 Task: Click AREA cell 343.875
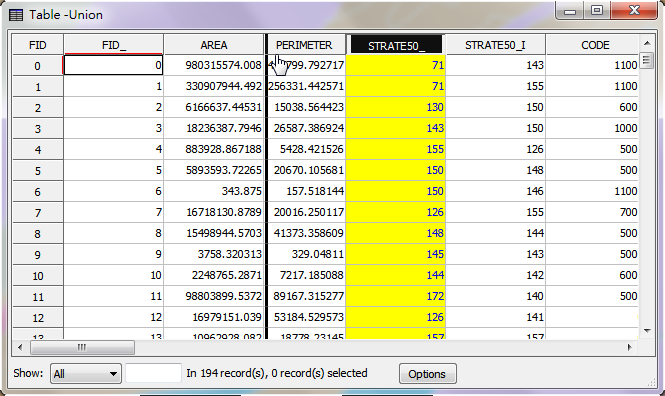[214, 191]
